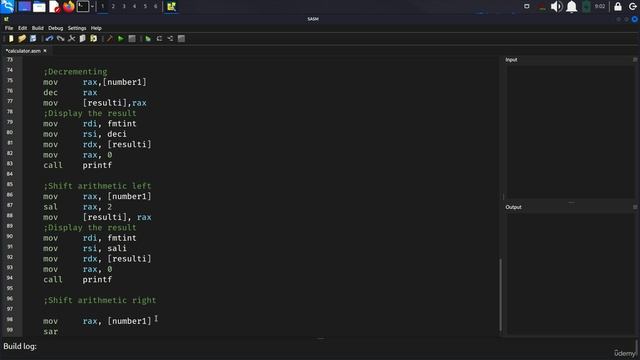Open the text editor launcher in panel
Image resolution: width=640 pixels, height=360 pixels.
point(55,7)
